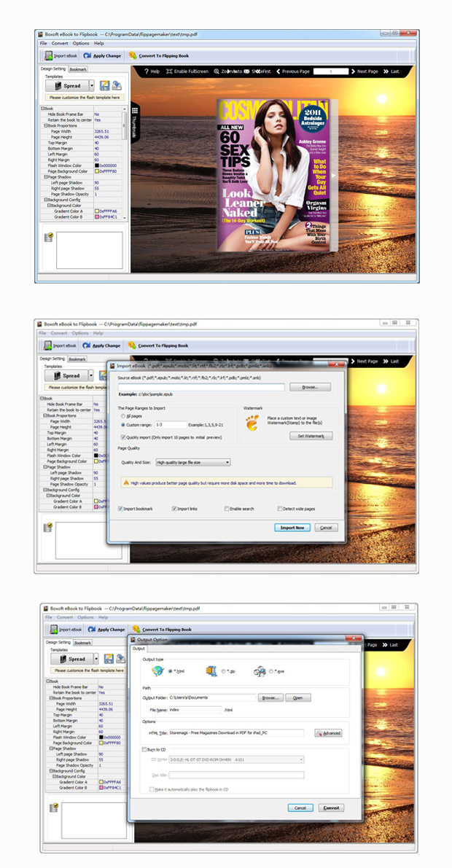The image size is (452, 868).
Task: Click the save template disk icon in Cosmopolitan window
Action: pyautogui.click(x=104, y=85)
